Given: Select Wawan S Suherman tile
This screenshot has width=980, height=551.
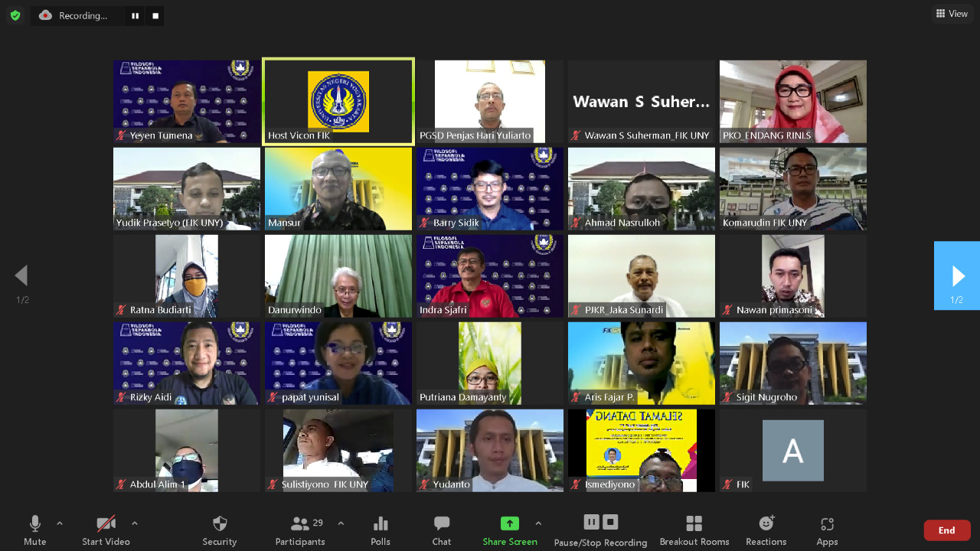Looking at the screenshot, I should (642, 102).
